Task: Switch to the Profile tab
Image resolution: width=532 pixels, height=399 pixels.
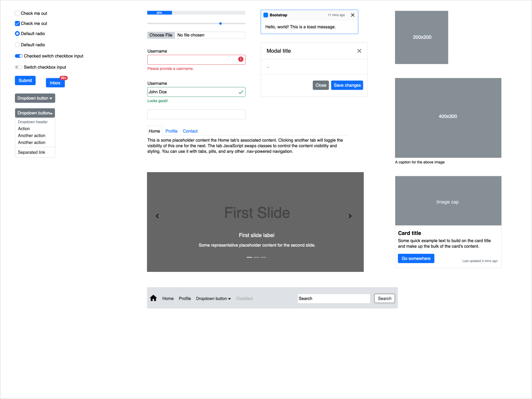Action: pyautogui.click(x=171, y=131)
